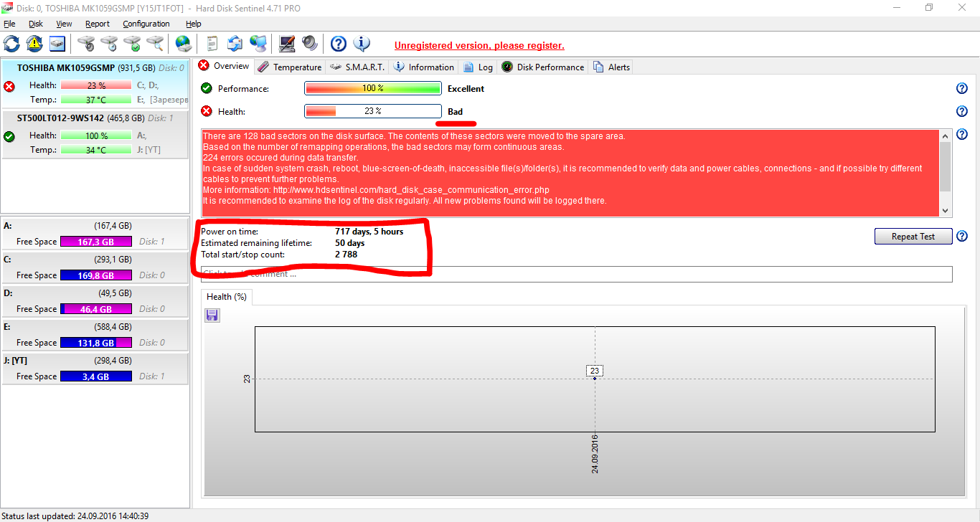Click the help icon beside Health row
The image size is (980, 522).
tap(962, 112)
